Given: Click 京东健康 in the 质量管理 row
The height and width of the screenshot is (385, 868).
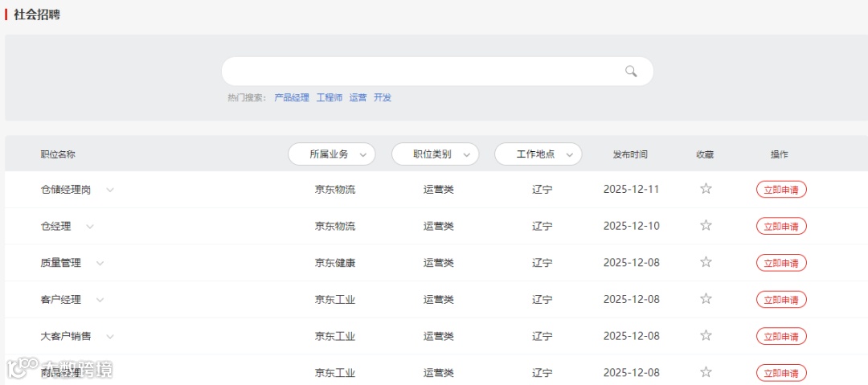Looking at the screenshot, I should tap(335, 263).
